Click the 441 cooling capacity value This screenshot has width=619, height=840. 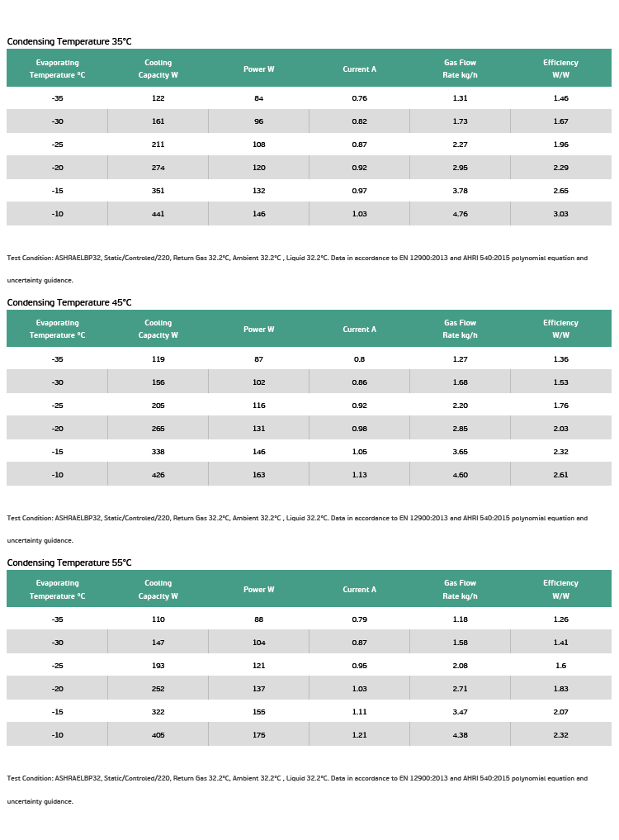(158, 214)
